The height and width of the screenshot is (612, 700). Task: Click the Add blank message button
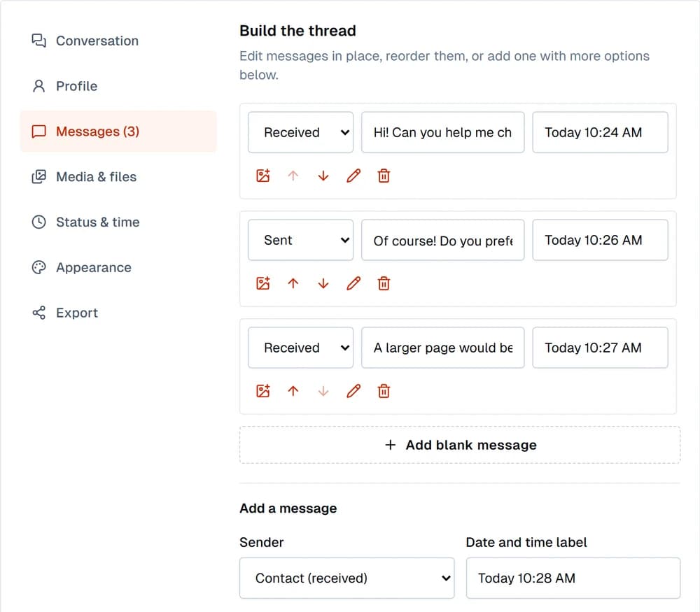click(460, 445)
